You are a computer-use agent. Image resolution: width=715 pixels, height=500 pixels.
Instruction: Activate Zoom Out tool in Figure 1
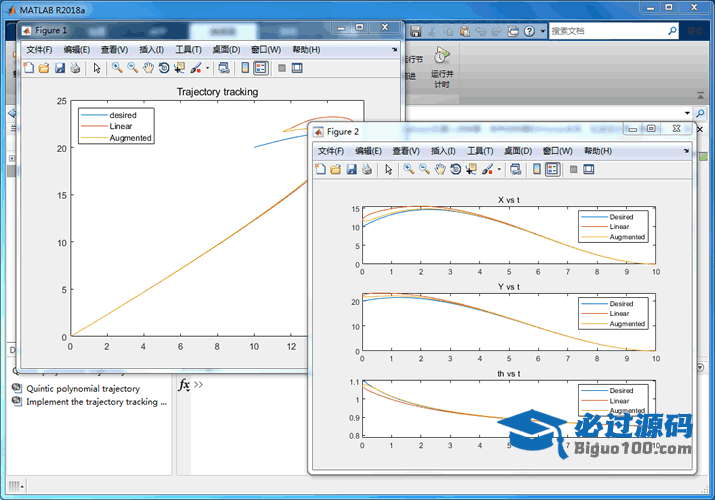pyautogui.click(x=133, y=68)
